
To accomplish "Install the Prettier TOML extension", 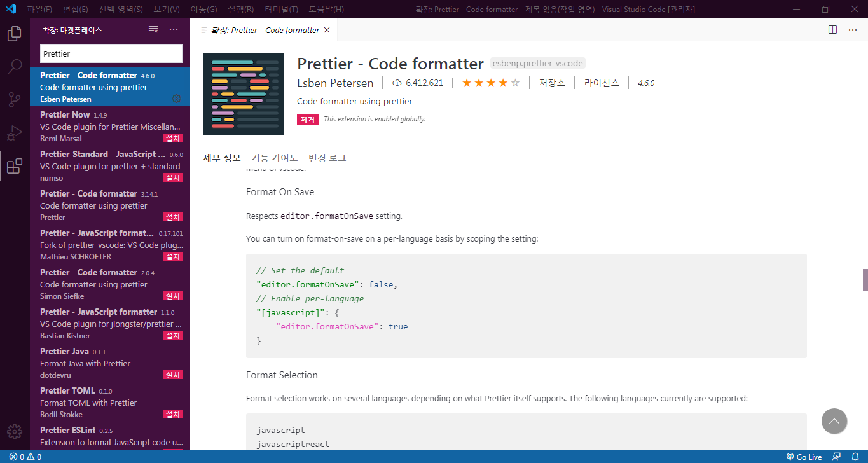I will tap(172, 414).
